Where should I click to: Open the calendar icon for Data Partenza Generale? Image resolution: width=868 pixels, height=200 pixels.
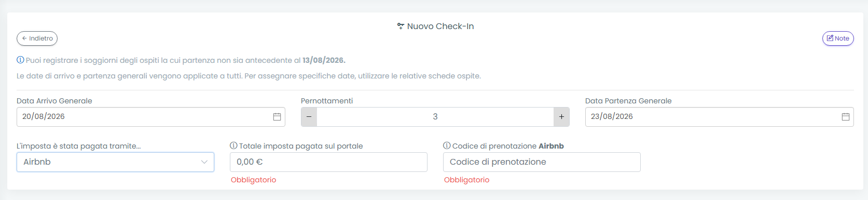pos(846,117)
